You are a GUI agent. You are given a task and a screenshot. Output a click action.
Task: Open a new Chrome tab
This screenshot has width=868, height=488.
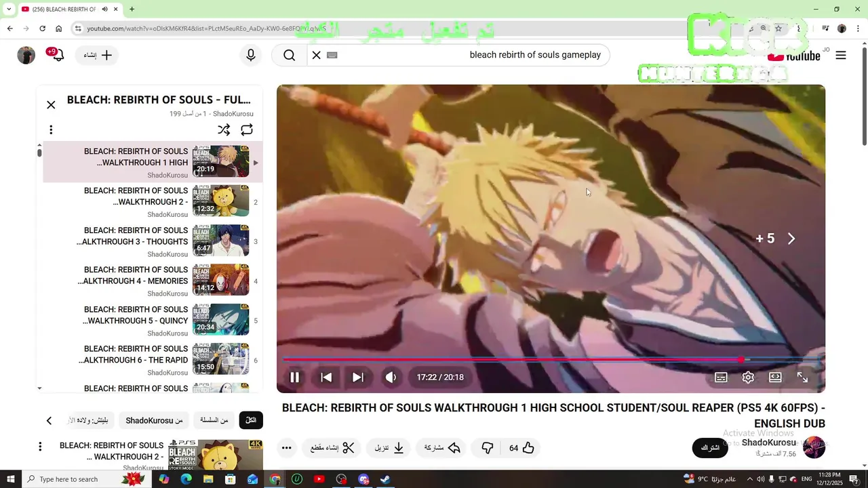[x=132, y=9]
